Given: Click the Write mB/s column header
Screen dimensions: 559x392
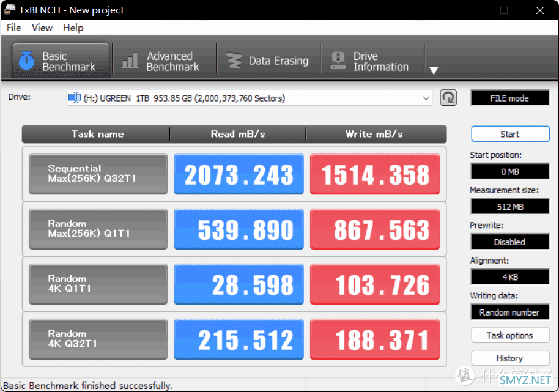Looking at the screenshot, I should [x=376, y=134].
